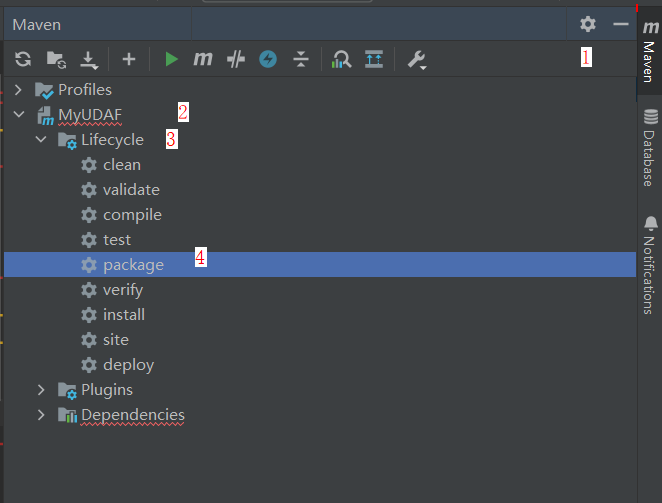Show dependencies analyzer icon
Screen dimensions: 662x503
coord(342,59)
